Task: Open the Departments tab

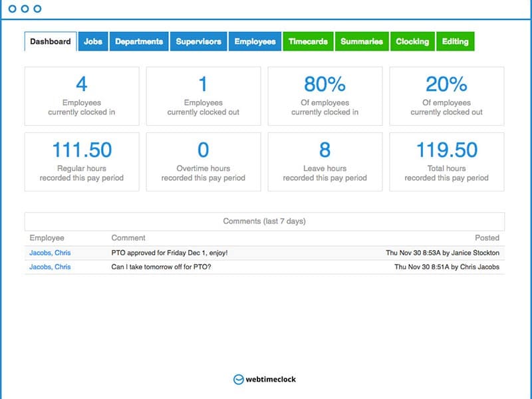Action: [139, 41]
